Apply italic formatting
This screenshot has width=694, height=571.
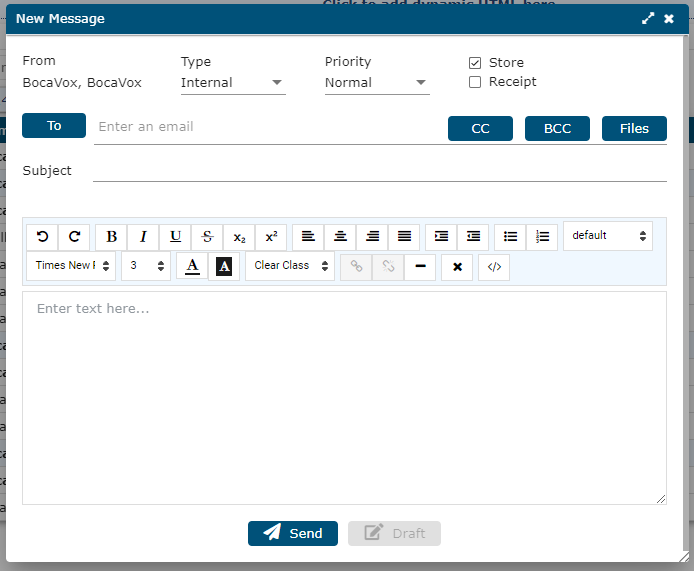143,236
